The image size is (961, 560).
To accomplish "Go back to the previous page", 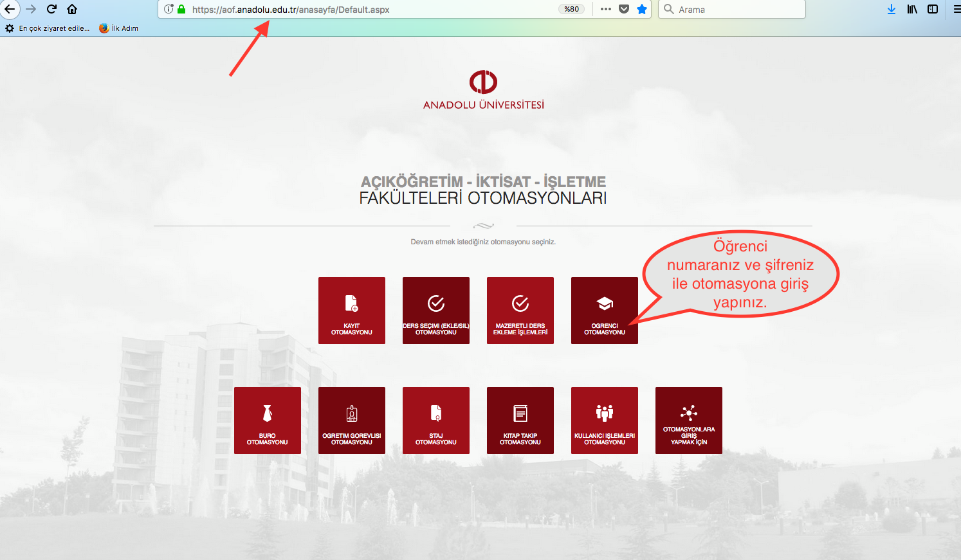I will click(x=10, y=9).
